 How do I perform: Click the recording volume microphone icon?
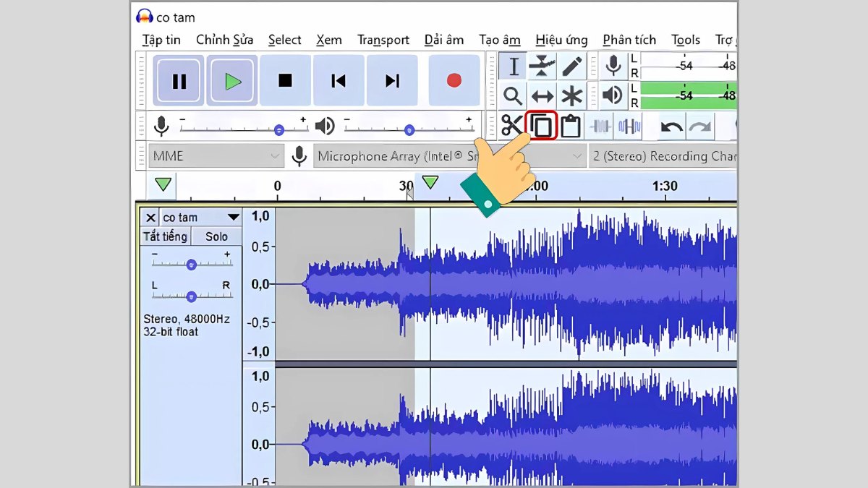point(162,127)
